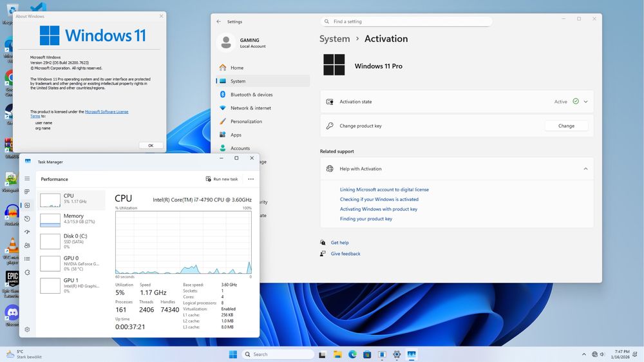Toggle Task Manager hamburger navigation menu
This screenshot has width=644, height=362.
pyautogui.click(x=27, y=178)
